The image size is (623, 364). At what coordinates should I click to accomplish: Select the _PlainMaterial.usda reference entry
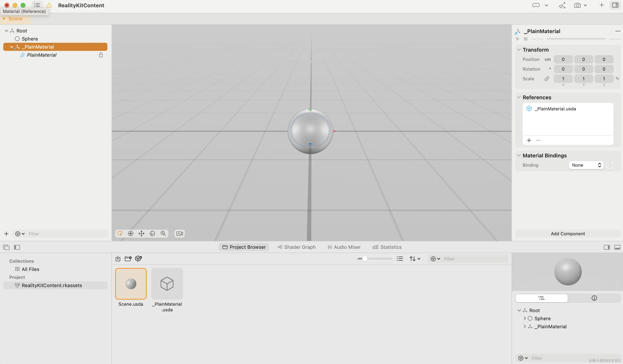tap(568, 109)
